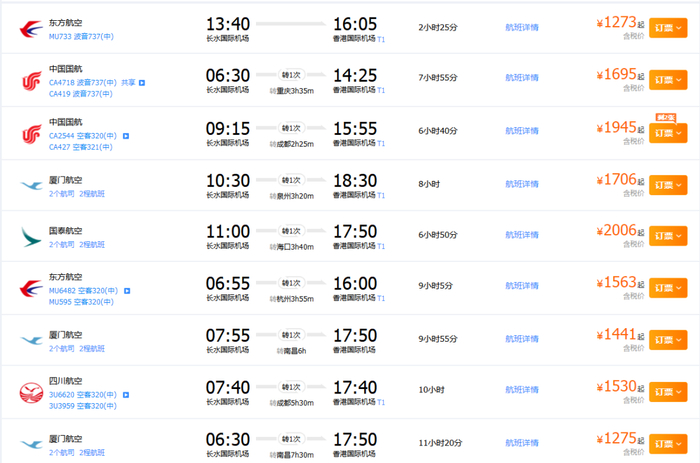Open 订票 options for the ¥2006 flight
The height and width of the screenshot is (463, 700).
coord(667,237)
